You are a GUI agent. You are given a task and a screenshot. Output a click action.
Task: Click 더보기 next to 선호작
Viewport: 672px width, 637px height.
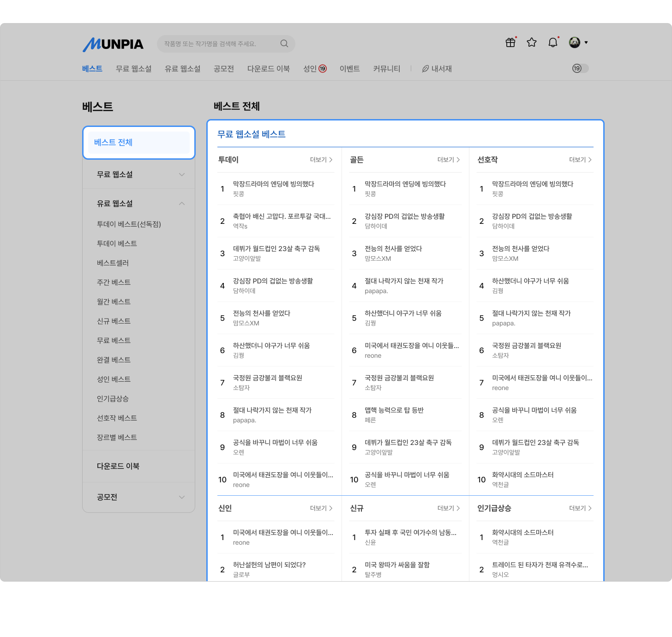tap(581, 160)
